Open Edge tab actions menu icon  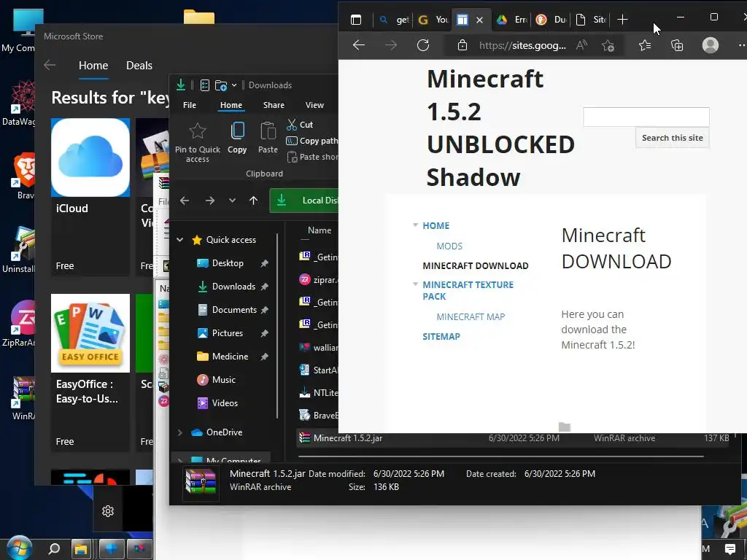coord(356,20)
